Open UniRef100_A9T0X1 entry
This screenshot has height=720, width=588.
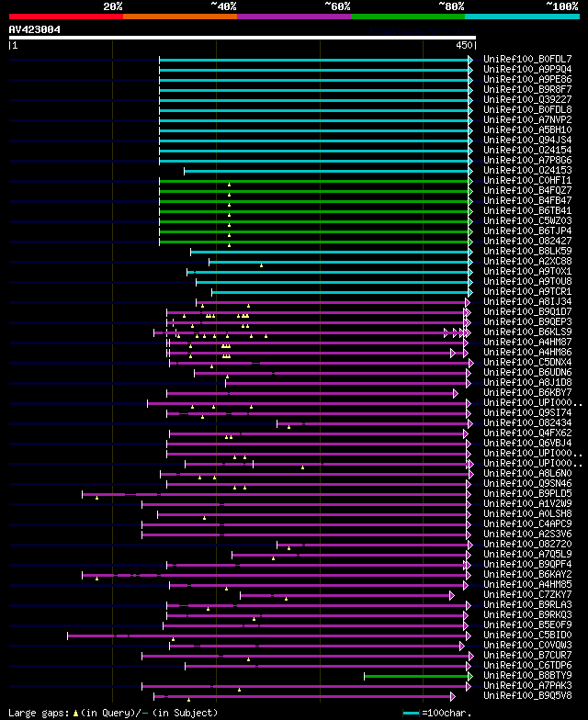tap(527, 272)
